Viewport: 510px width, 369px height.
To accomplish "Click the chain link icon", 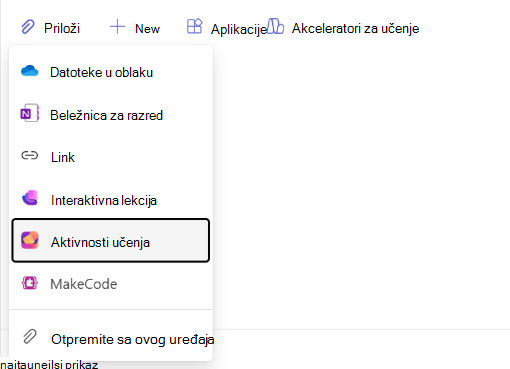I will click(30, 155).
